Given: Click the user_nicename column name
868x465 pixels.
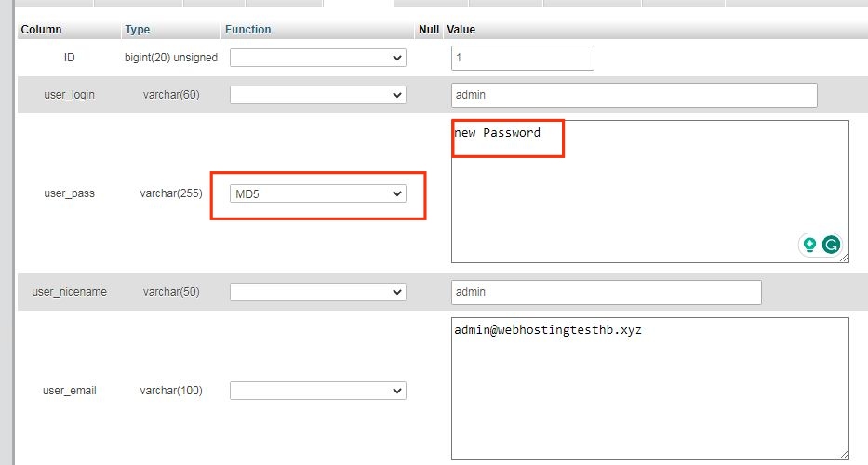Looking at the screenshot, I should point(69,292).
